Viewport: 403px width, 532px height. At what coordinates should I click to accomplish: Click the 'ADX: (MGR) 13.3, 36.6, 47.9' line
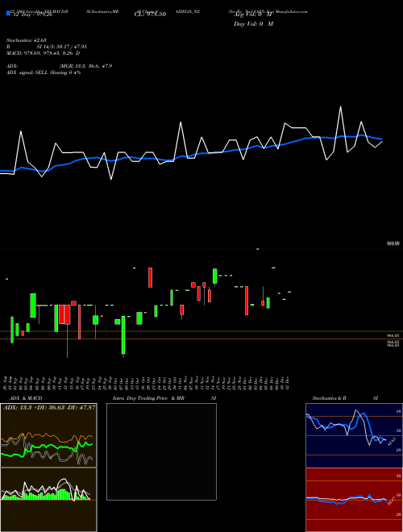60,66
